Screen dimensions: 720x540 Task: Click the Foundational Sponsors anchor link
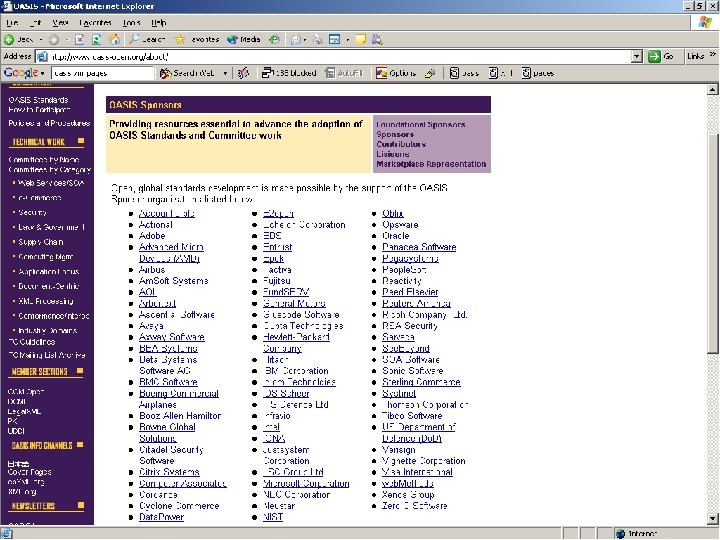[x=421, y=124]
